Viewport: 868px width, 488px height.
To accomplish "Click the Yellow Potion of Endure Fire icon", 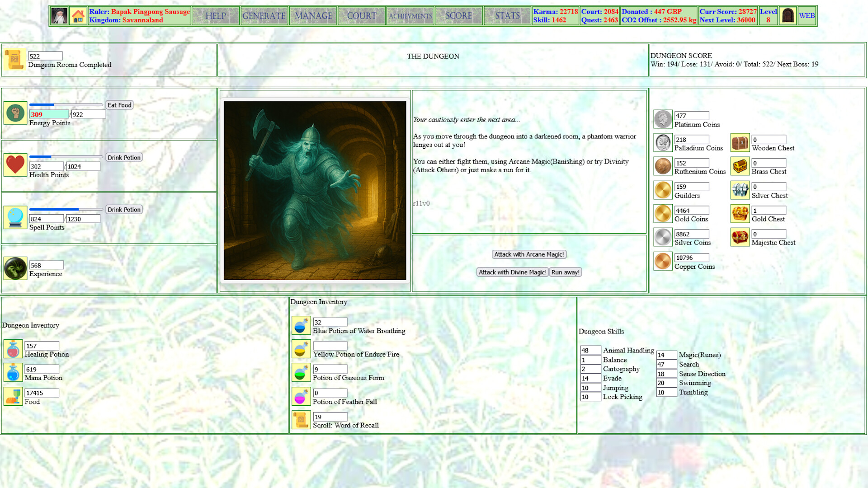I will pyautogui.click(x=301, y=349).
